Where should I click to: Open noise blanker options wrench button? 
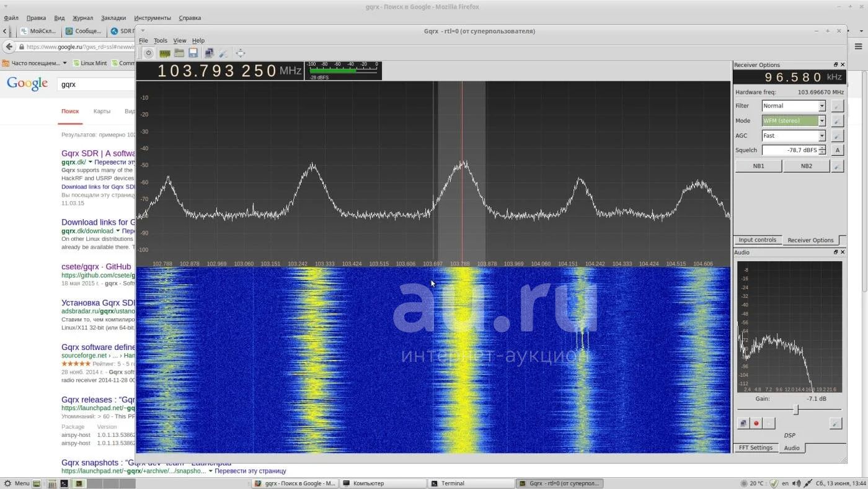tap(837, 166)
